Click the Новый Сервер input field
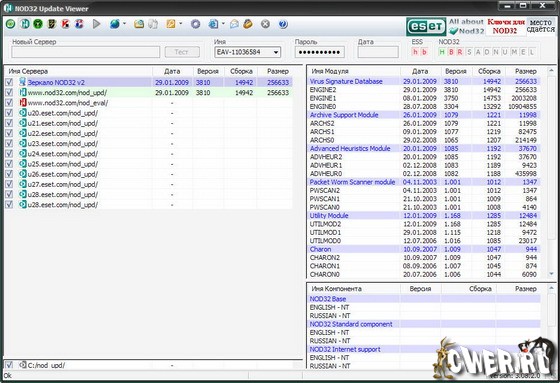This screenshot has width=560, height=383. tap(86, 52)
